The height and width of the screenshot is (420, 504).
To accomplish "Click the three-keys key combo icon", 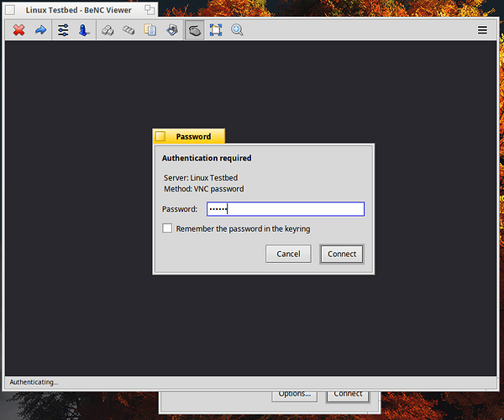I will point(129,30).
